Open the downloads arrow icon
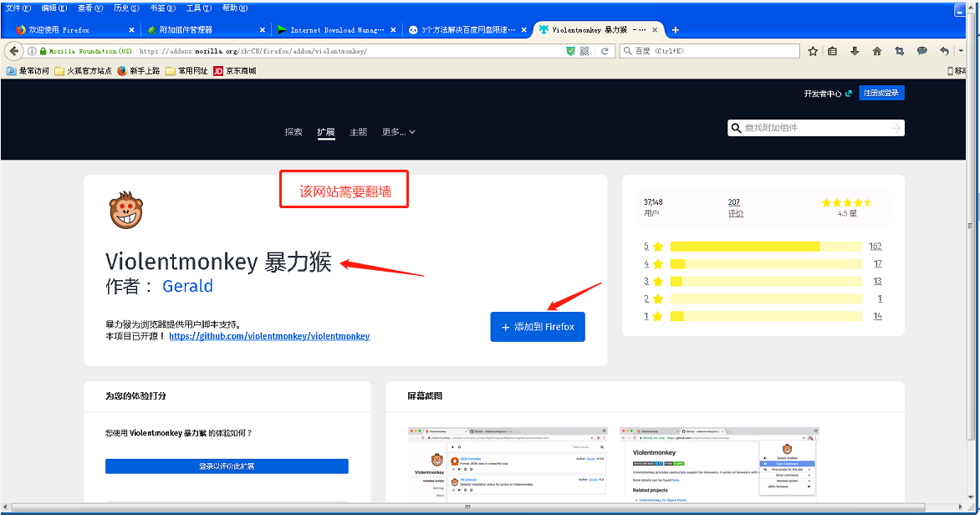The height and width of the screenshot is (515, 980). [855, 51]
